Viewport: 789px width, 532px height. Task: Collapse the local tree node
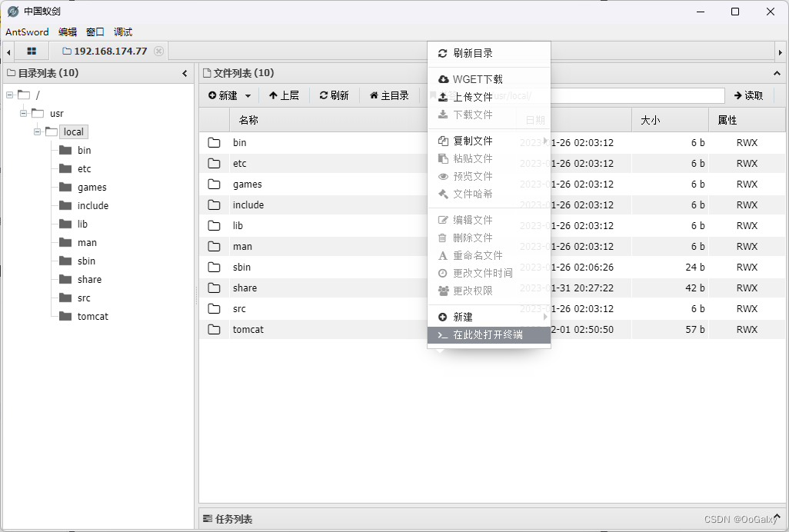coord(37,131)
